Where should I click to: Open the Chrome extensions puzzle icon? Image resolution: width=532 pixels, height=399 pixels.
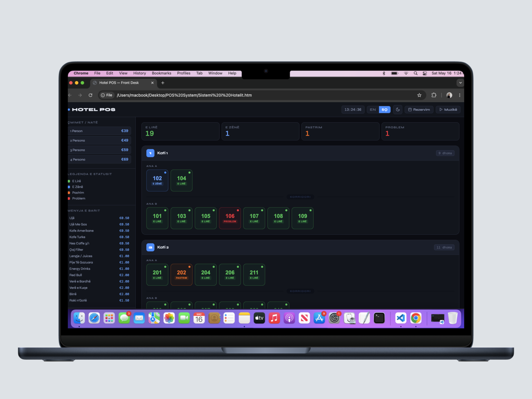434,95
